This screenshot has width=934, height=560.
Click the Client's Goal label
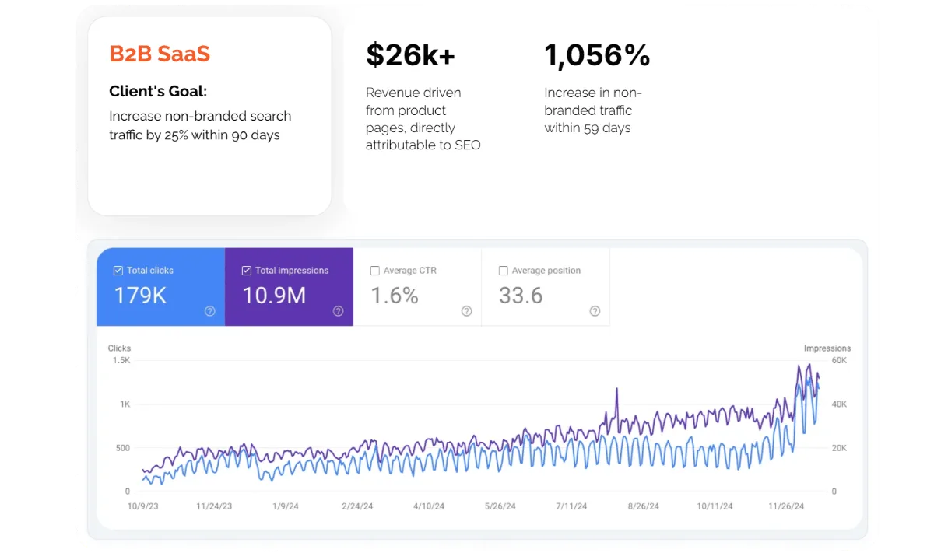click(158, 91)
